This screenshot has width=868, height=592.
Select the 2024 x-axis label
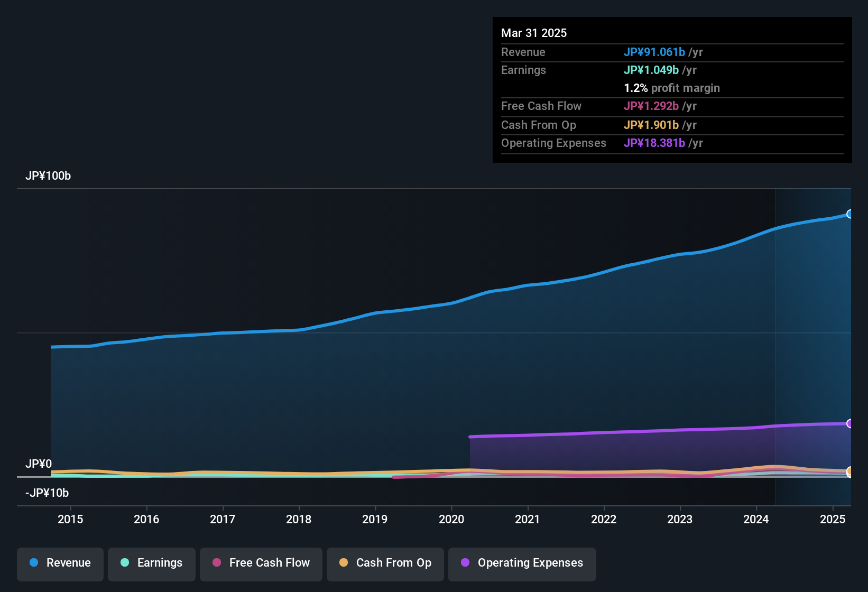pos(756,519)
